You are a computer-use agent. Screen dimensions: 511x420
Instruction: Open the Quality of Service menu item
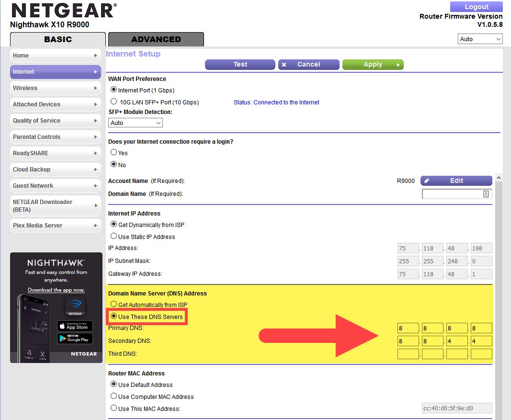pos(56,121)
